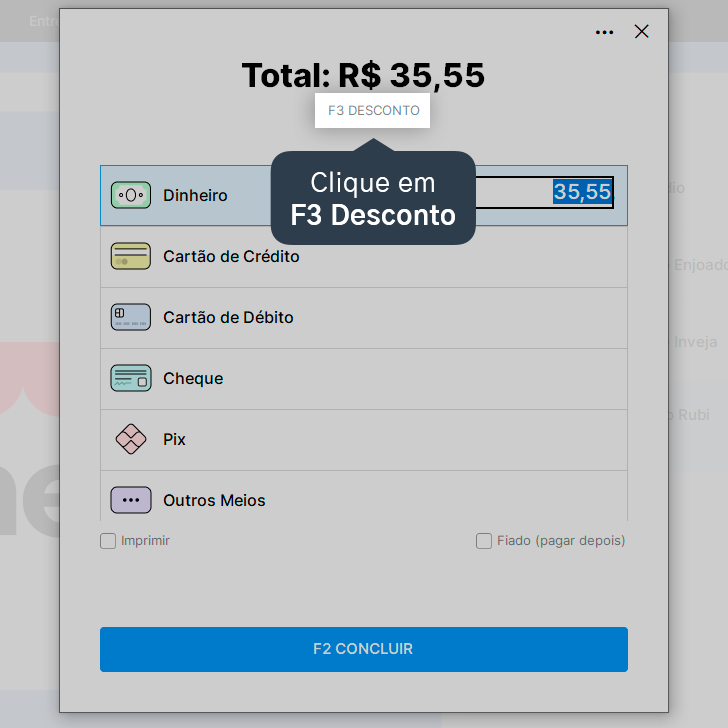Choose the Cheque payment label
Screen dimensions: 728x728
click(193, 378)
